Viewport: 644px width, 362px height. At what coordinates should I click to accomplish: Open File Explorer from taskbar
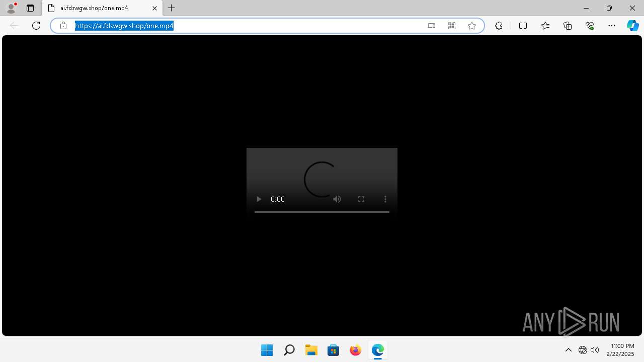click(x=311, y=350)
